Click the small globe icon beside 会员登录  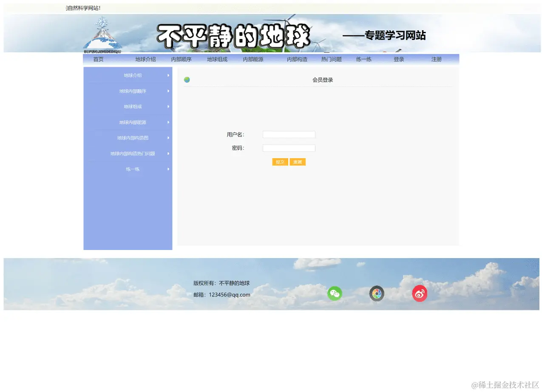[187, 80]
